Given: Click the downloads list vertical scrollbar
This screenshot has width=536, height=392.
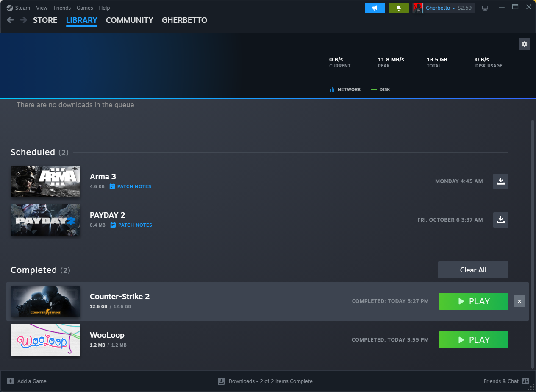Looking at the screenshot, I should pyautogui.click(x=533, y=244).
